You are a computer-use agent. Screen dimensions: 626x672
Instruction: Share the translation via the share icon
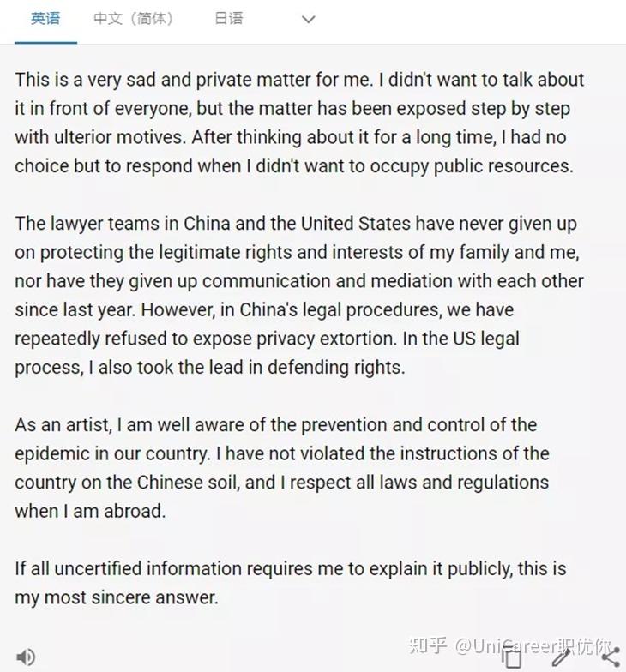[x=611, y=657]
